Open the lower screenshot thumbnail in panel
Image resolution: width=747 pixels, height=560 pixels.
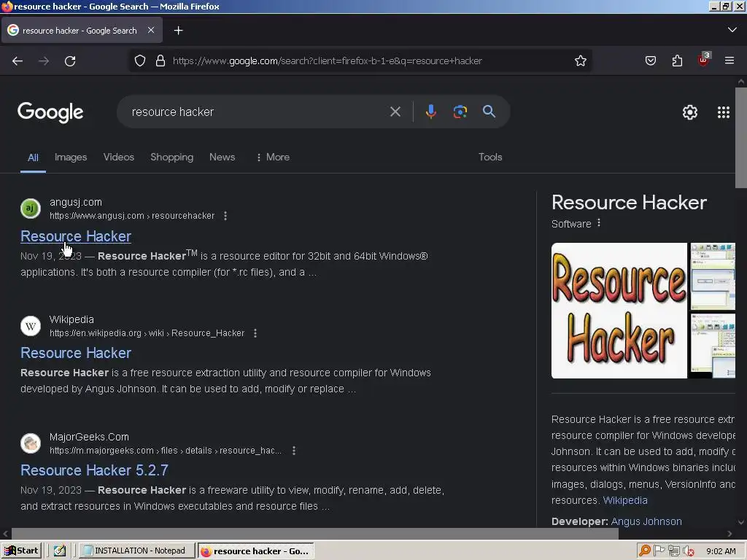click(713, 345)
